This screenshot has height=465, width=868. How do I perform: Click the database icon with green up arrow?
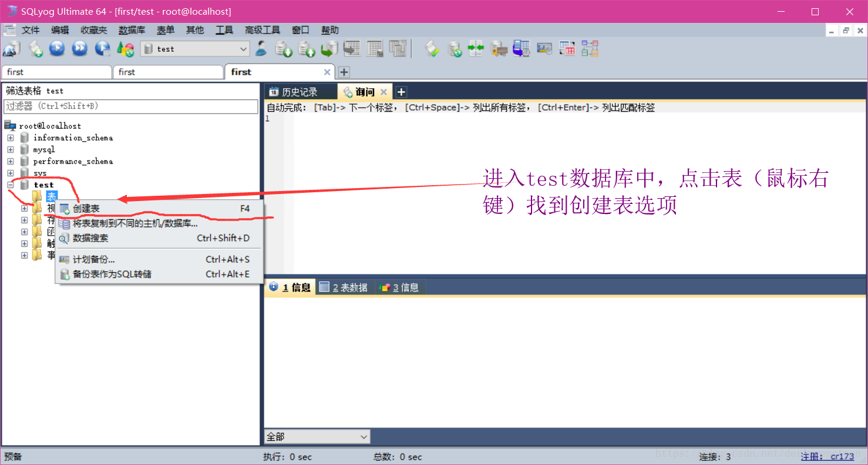307,49
